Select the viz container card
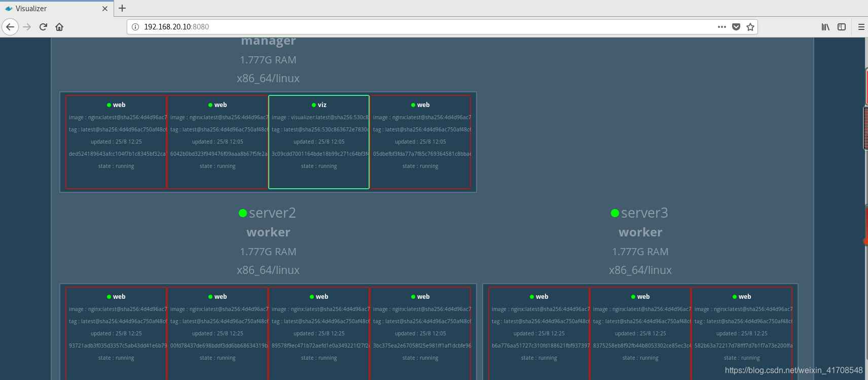The height and width of the screenshot is (380, 868). pos(319,142)
